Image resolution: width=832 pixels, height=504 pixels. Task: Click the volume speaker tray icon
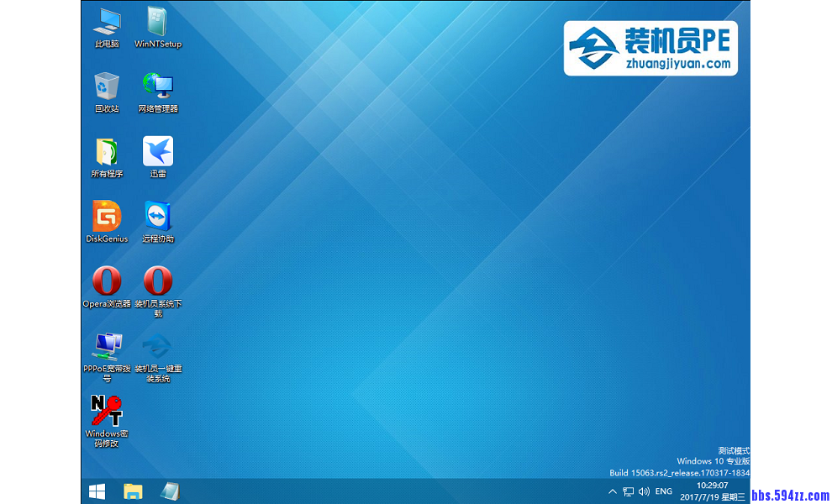point(644,491)
